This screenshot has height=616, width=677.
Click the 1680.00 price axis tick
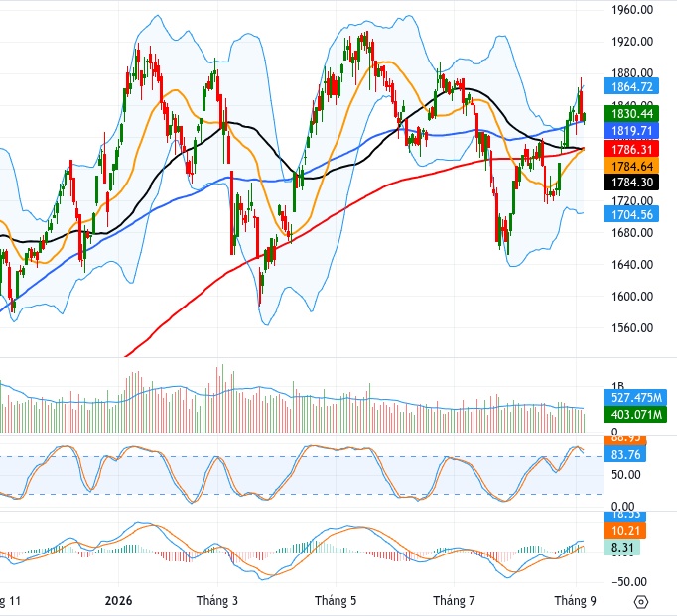tap(632, 232)
